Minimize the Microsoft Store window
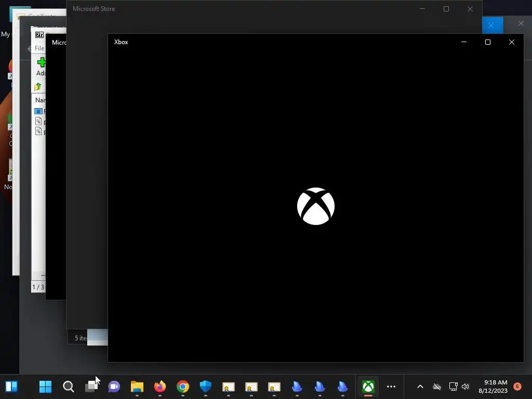The width and height of the screenshot is (532, 399). [422, 9]
